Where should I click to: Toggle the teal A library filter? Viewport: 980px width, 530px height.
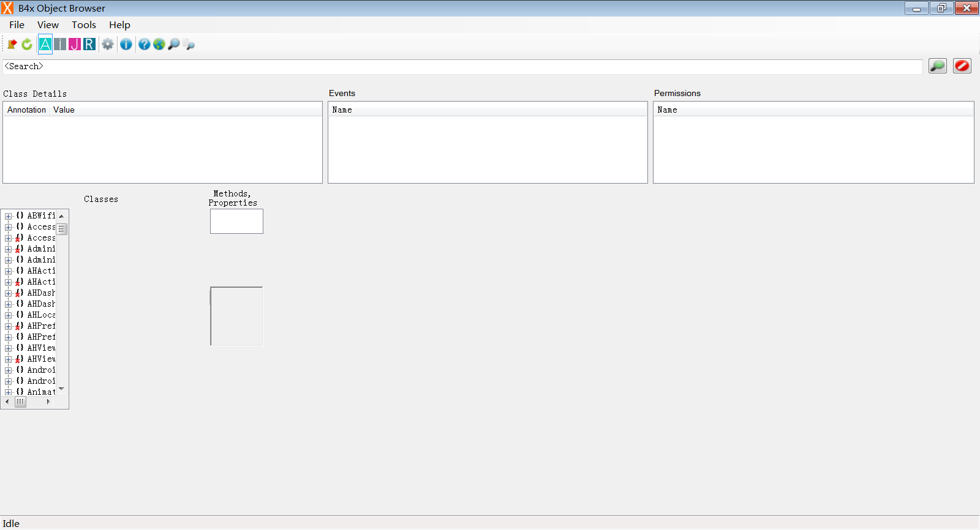[x=45, y=44]
